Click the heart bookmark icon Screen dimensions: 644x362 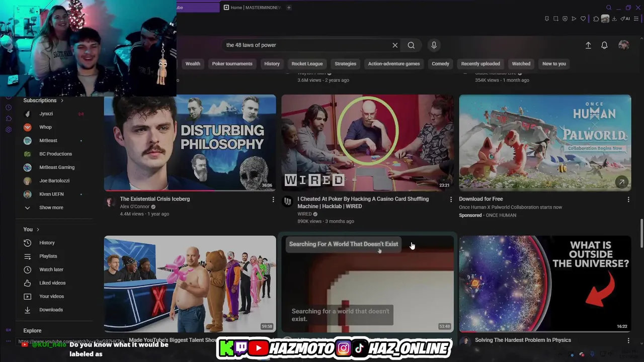pyautogui.click(x=583, y=19)
